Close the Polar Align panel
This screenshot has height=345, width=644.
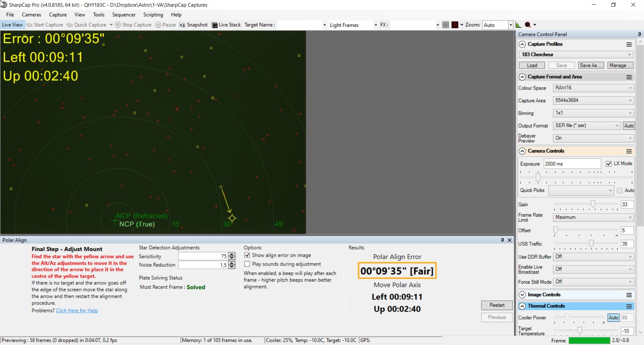click(509, 240)
